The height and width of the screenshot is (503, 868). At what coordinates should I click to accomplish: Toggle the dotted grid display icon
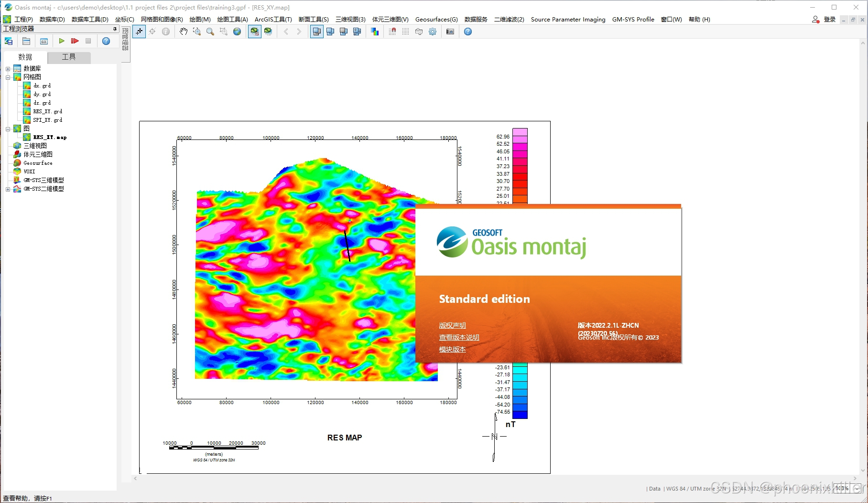pyautogui.click(x=405, y=32)
